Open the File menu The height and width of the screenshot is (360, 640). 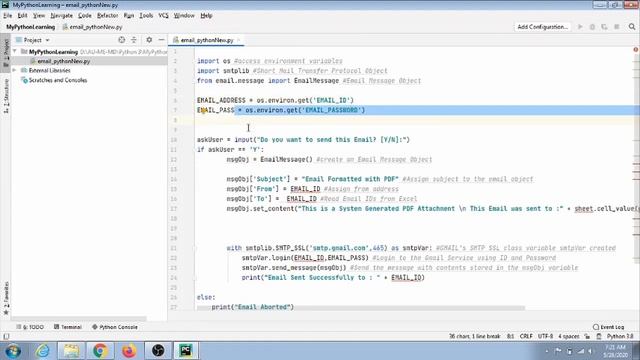[x=7, y=16]
